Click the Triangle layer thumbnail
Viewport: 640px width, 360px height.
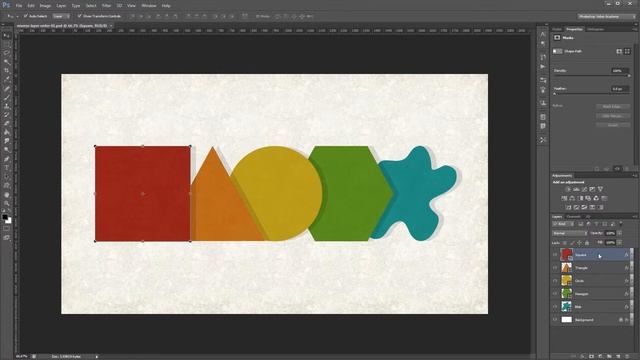pos(566,268)
